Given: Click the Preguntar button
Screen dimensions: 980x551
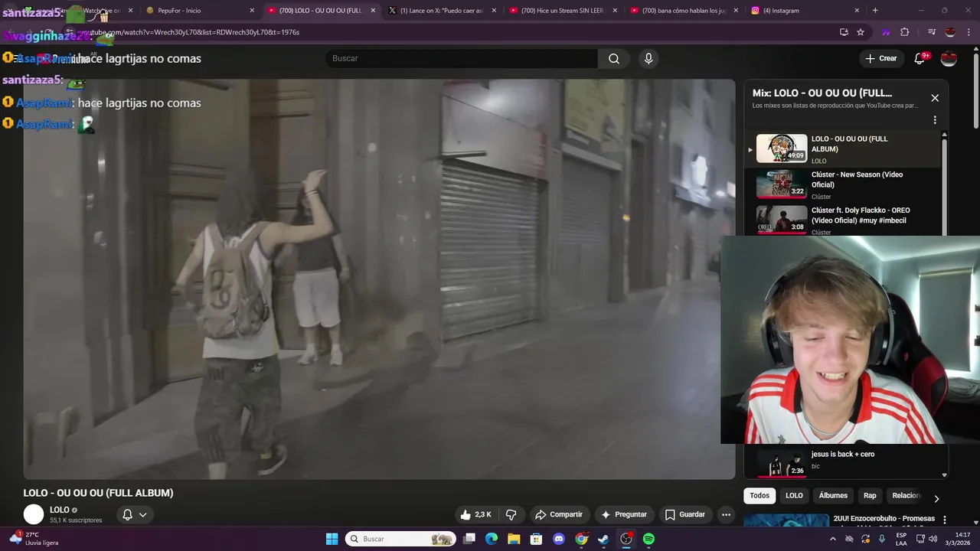Looking at the screenshot, I should (624, 515).
